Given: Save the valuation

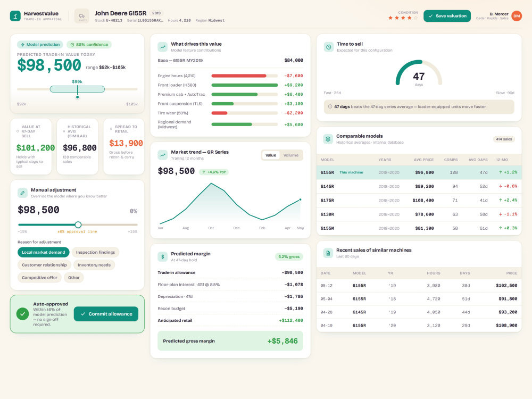Looking at the screenshot, I should point(447,16).
